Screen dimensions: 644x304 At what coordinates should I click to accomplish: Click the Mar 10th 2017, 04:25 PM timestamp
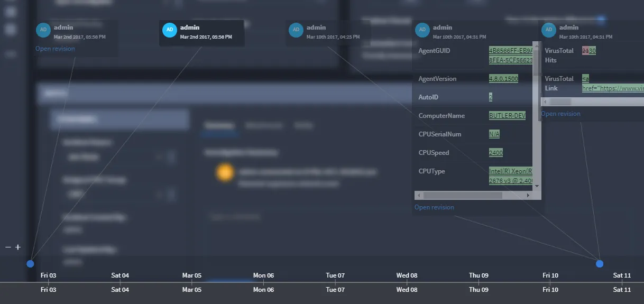pos(333,37)
